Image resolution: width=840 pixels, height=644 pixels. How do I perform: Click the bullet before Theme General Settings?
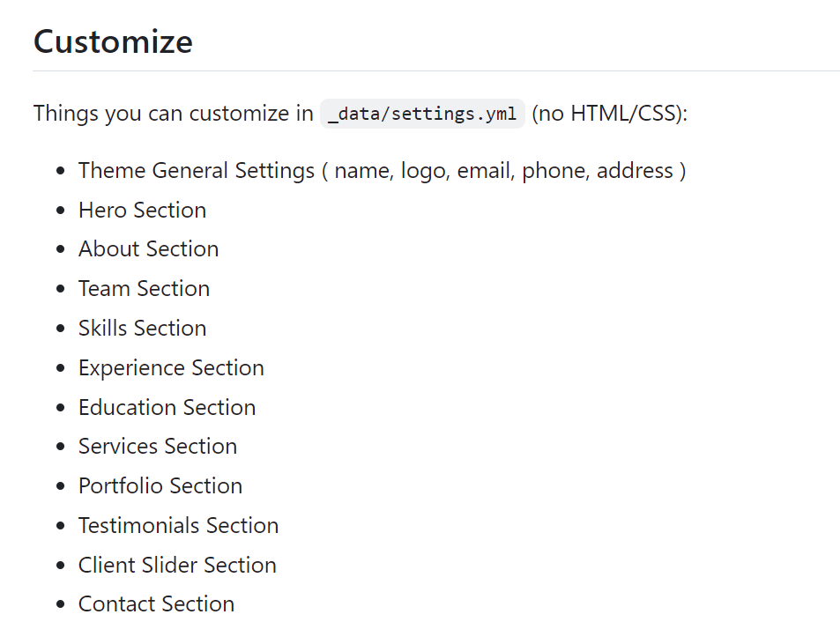(60, 171)
